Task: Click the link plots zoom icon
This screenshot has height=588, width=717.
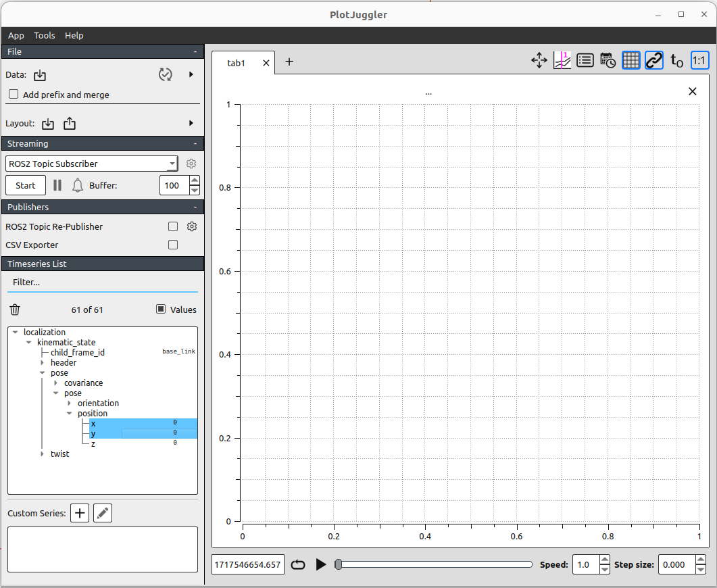Action: click(x=653, y=61)
